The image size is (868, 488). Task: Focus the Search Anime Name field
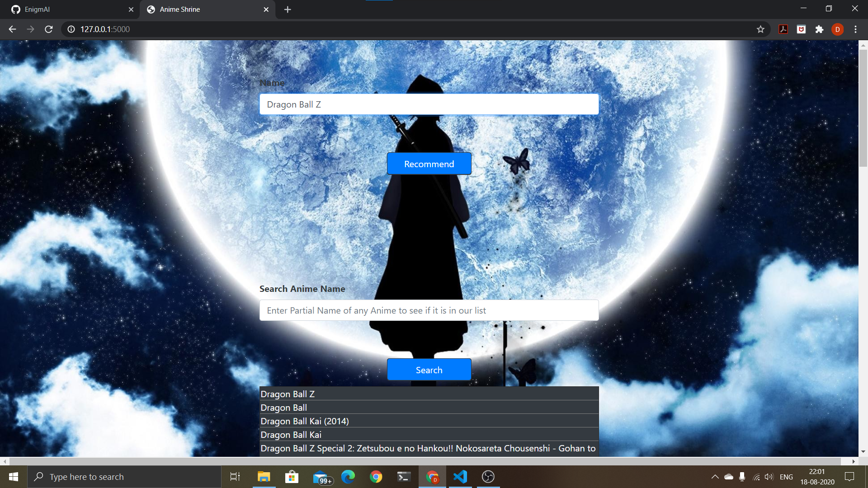[429, 310]
